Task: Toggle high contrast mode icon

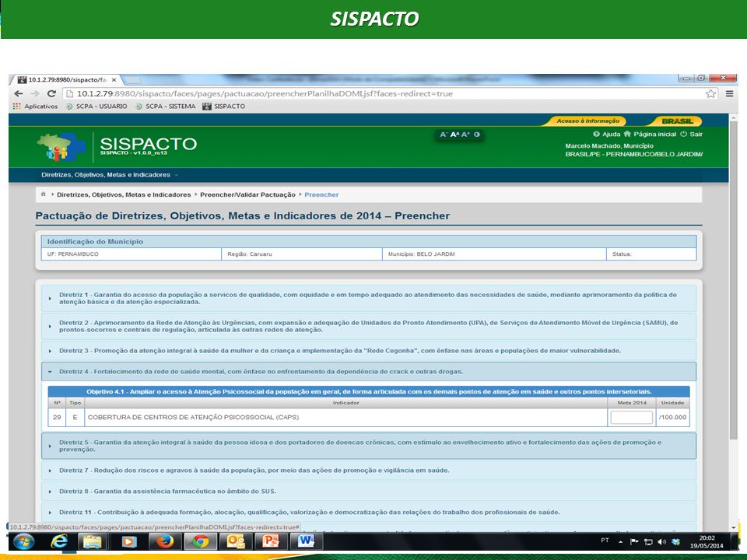Action: click(477, 135)
